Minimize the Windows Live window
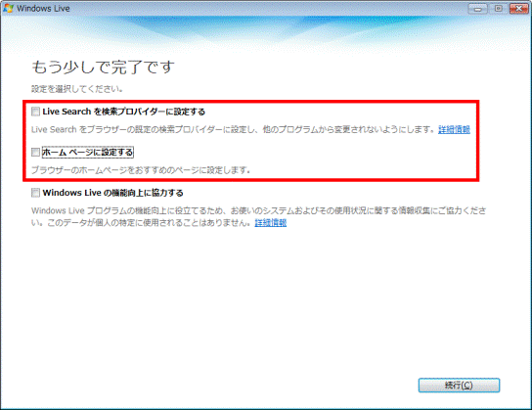 477,9
